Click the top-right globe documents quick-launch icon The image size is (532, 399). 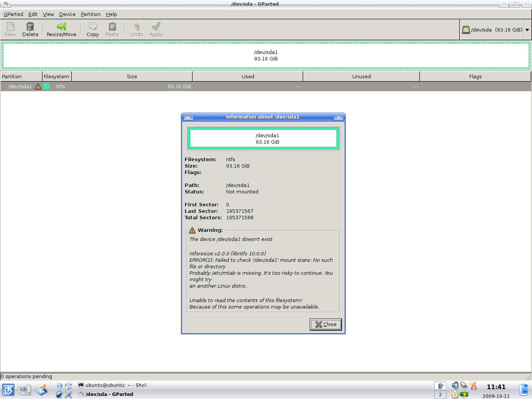[x=68, y=386]
